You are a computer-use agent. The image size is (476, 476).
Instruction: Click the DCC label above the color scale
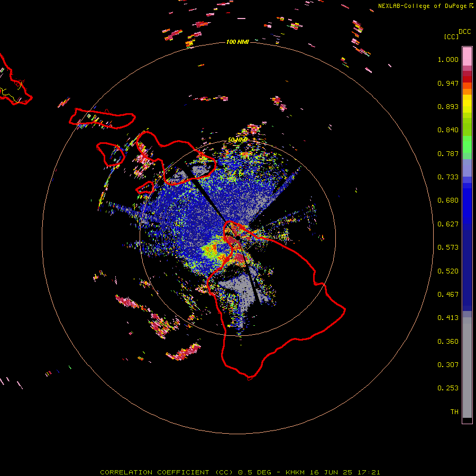465,32
